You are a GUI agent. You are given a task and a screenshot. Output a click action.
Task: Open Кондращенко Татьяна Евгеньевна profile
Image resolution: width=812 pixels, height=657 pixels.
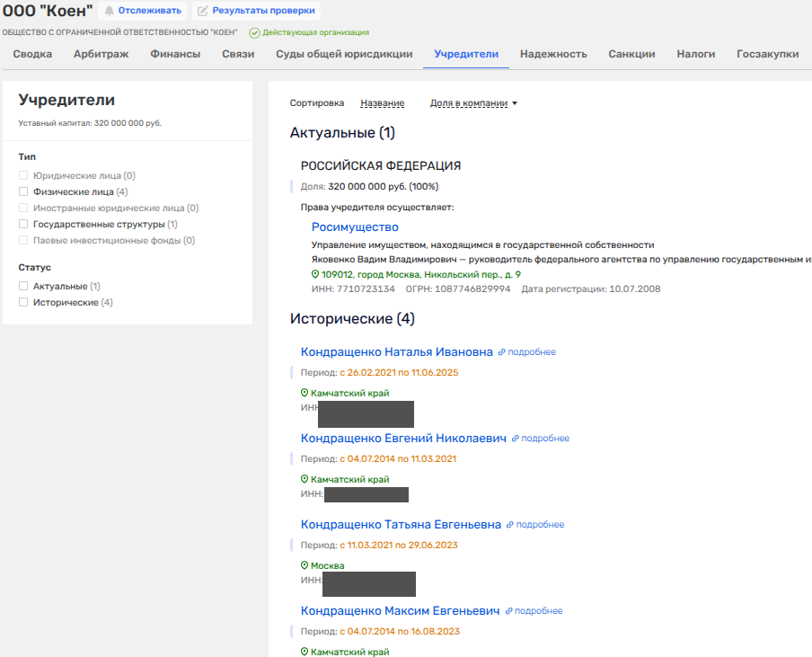click(401, 524)
